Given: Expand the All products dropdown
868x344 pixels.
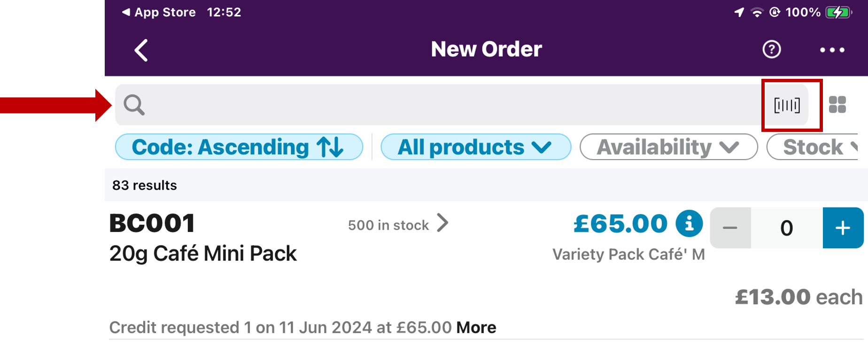Looking at the screenshot, I should pyautogui.click(x=475, y=147).
